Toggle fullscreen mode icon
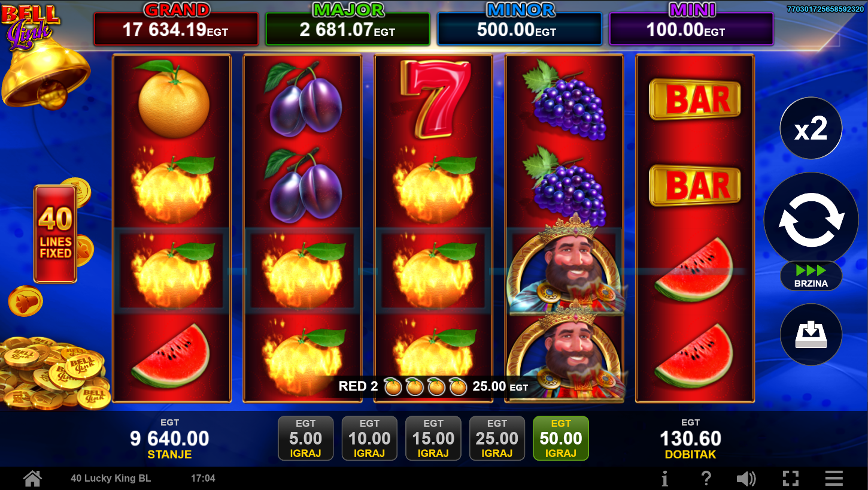The image size is (868, 490). pyautogui.click(x=791, y=478)
